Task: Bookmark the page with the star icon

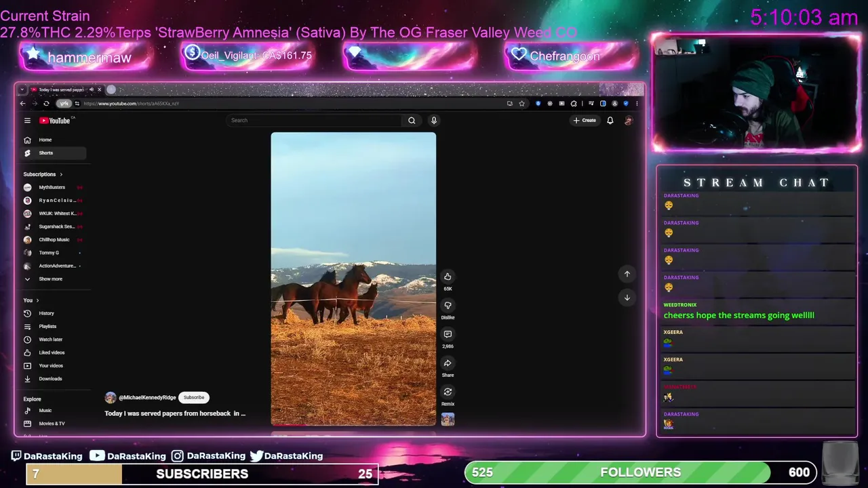Action: pos(521,104)
